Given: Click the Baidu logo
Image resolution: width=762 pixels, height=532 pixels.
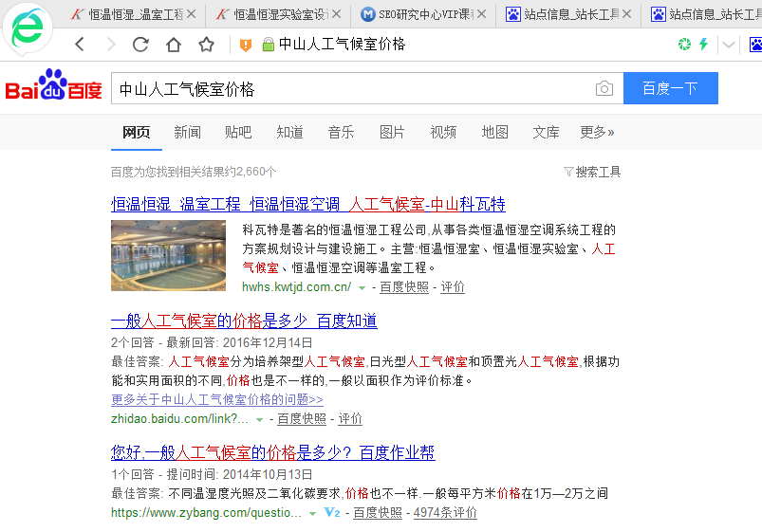Looking at the screenshot, I should pos(53,85).
